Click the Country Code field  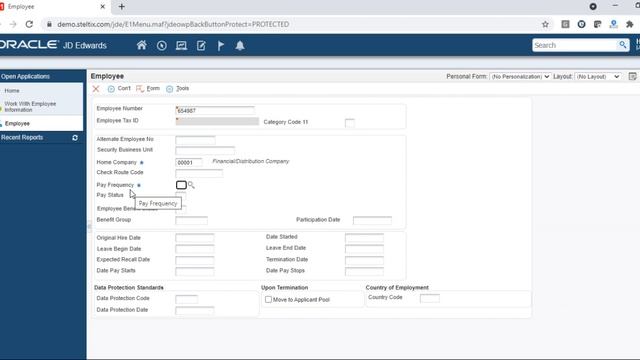coord(430,298)
